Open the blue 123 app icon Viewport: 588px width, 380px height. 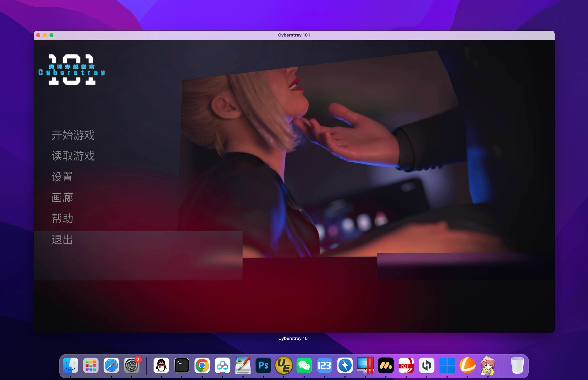pos(324,365)
